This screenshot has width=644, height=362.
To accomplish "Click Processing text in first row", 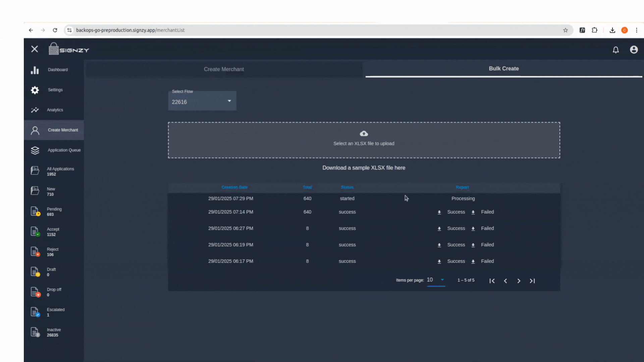I will pyautogui.click(x=463, y=198).
